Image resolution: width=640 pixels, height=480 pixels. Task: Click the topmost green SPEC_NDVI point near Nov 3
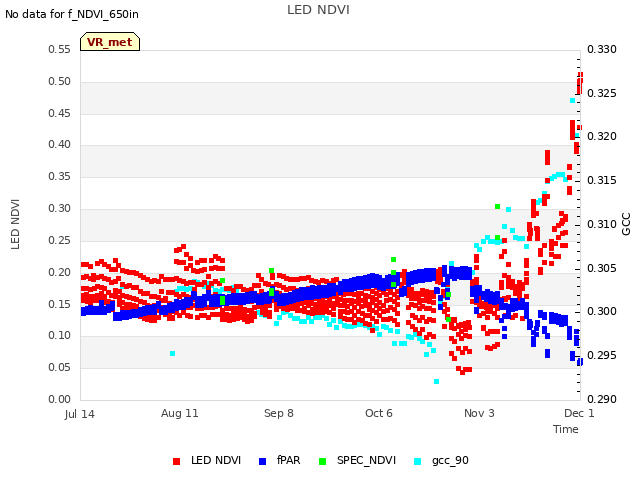[498, 207]
